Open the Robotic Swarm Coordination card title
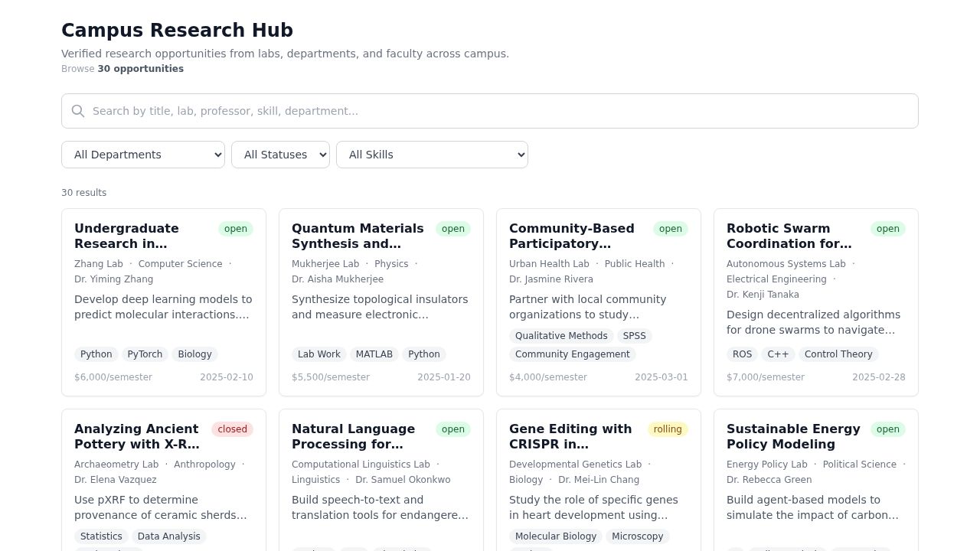Screen dimensions: 980x551 (x=789, y=236)
